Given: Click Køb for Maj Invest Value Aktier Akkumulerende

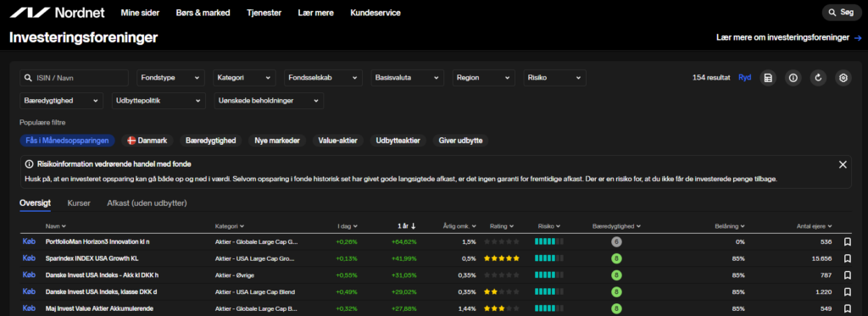Looking at the screenshot, I should (x=29, y=308).
